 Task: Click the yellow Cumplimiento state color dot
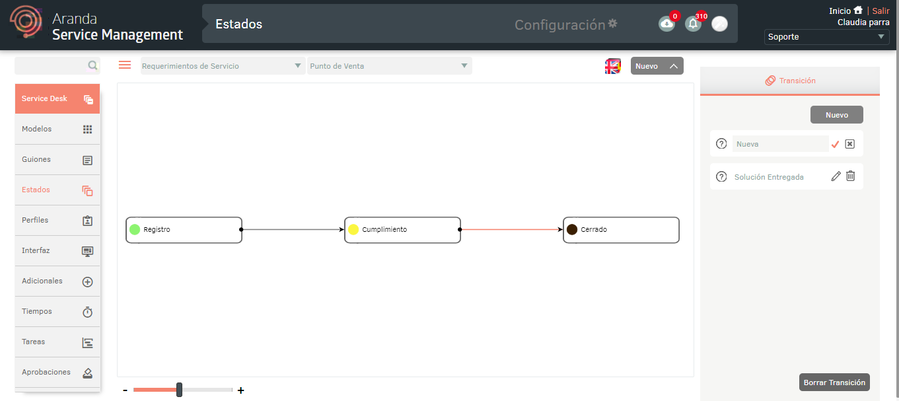pyautogui.click(x=353, y=229)
